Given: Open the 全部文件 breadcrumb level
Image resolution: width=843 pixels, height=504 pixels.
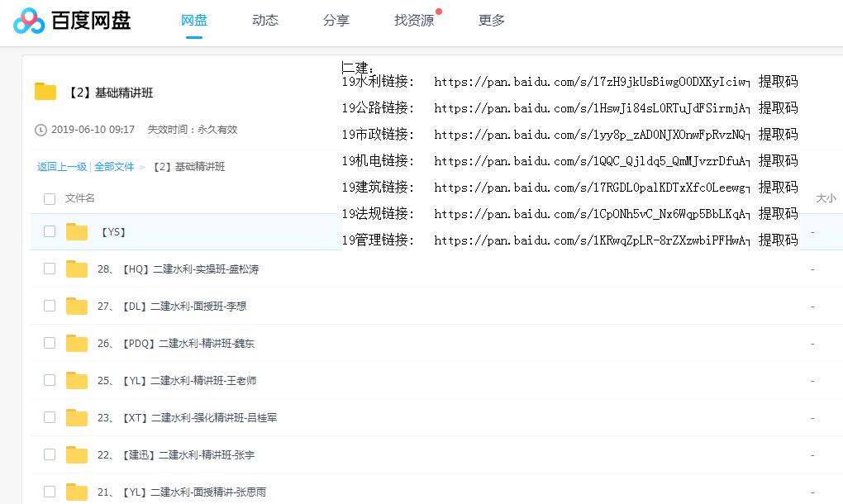Looking at the screenshot, I should tap(115, 166).
